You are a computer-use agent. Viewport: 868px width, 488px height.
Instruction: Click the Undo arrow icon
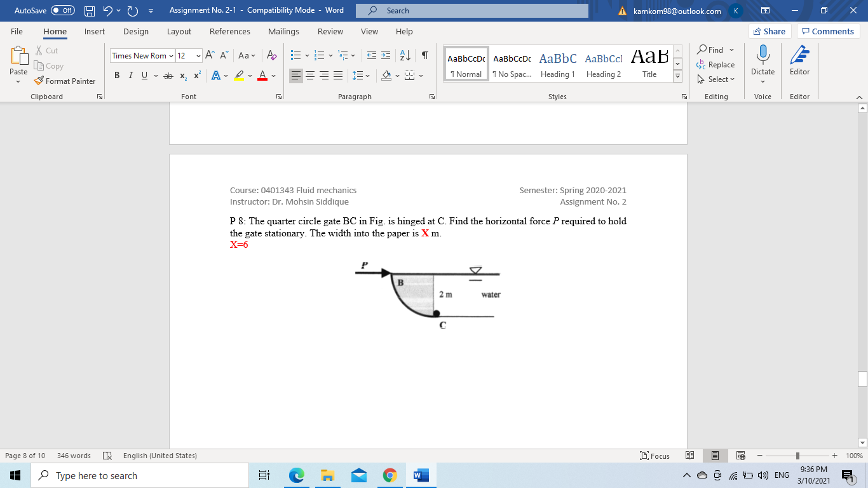(107, 11)
